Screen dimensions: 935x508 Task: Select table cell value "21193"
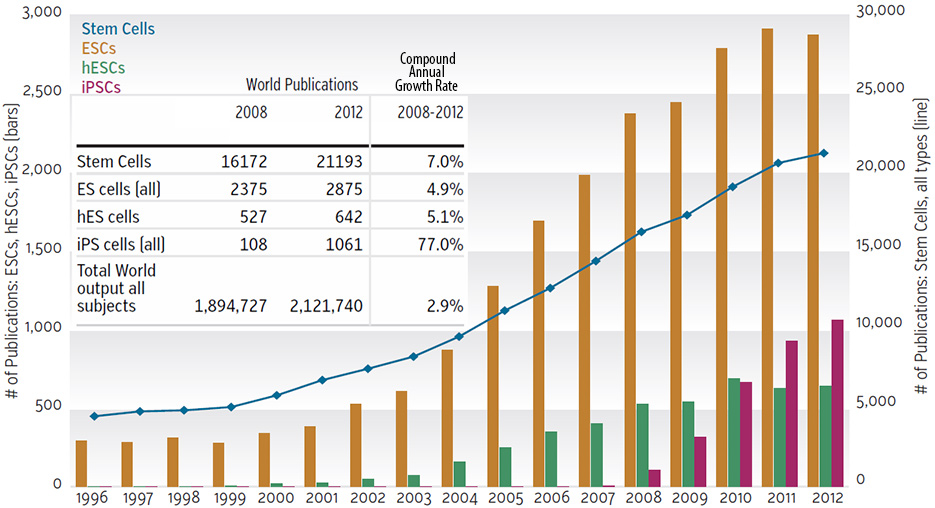339,162
